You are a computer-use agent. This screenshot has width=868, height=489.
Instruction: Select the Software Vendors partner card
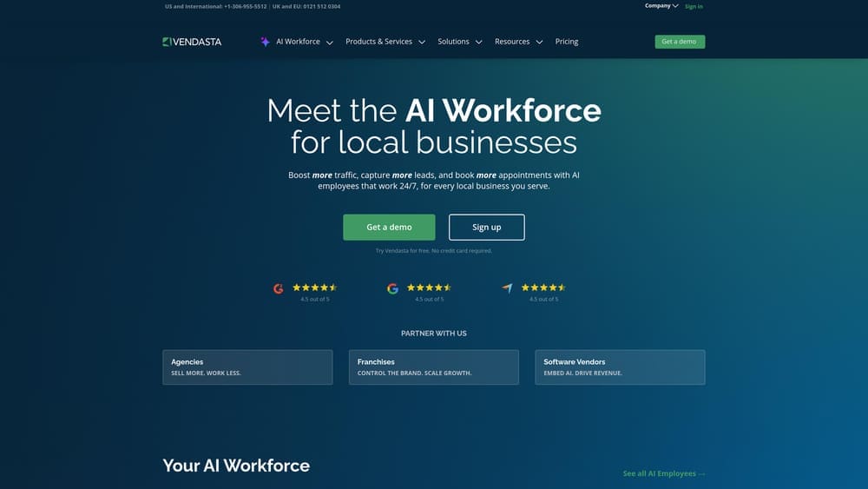620,367
